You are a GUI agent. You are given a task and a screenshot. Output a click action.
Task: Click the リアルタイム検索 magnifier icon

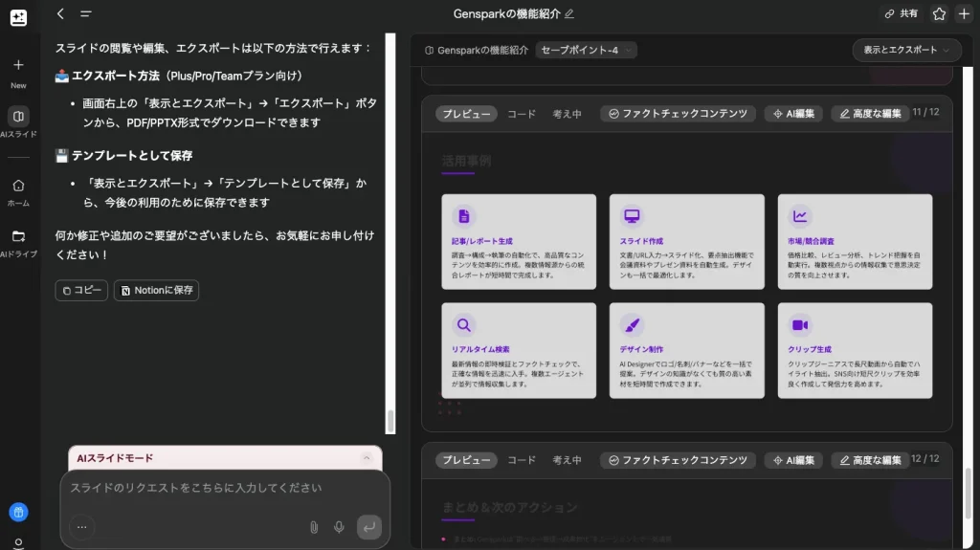[464, 325]
